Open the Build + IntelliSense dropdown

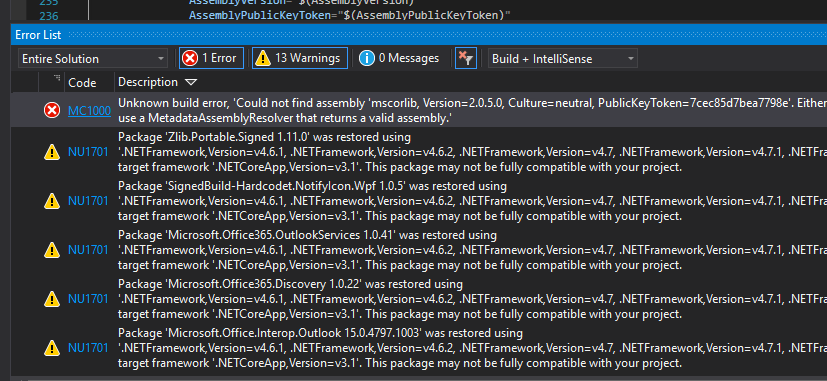coord(563,59)
